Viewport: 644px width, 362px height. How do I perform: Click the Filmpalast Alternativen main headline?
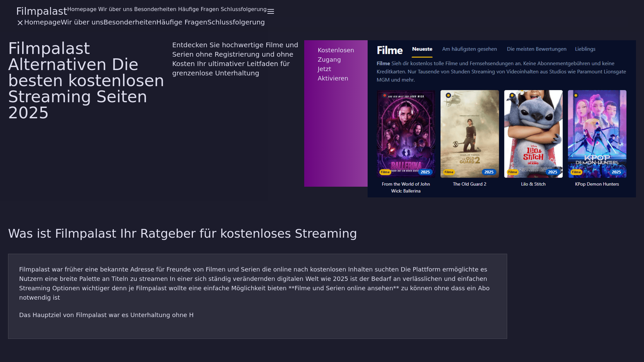coord(86,80)
